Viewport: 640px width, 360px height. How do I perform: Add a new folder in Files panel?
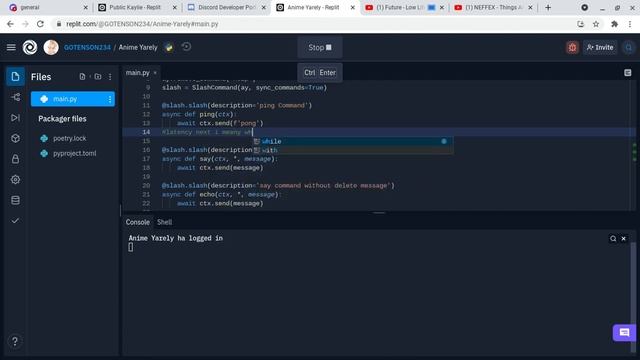98,77
